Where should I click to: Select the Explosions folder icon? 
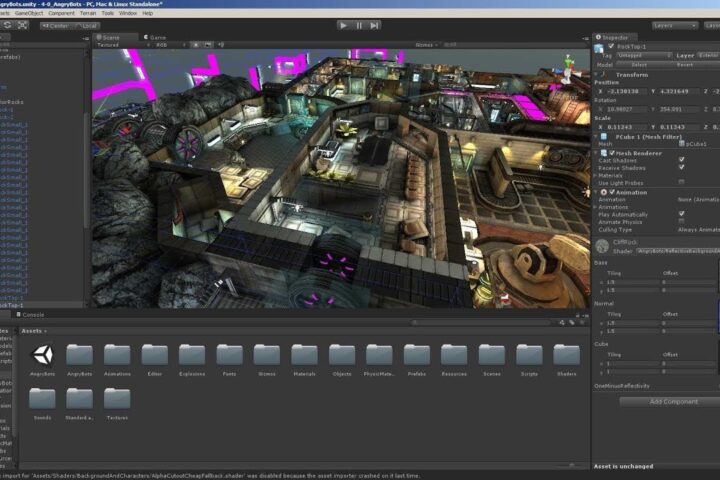(192, 355)
